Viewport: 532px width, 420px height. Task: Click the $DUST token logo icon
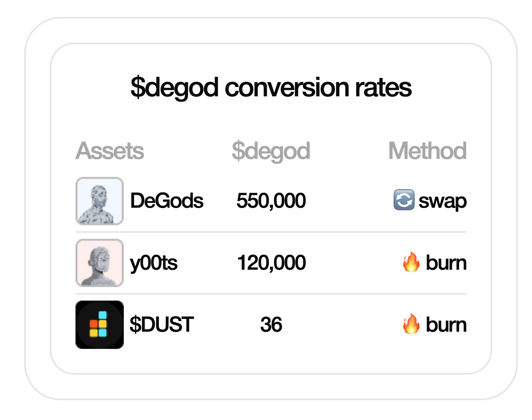pyautogui.click(x=100, y=325)
